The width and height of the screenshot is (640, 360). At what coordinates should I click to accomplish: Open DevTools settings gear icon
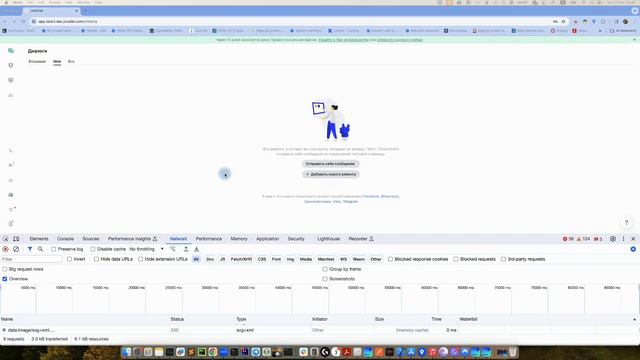[x=613, y=239]
